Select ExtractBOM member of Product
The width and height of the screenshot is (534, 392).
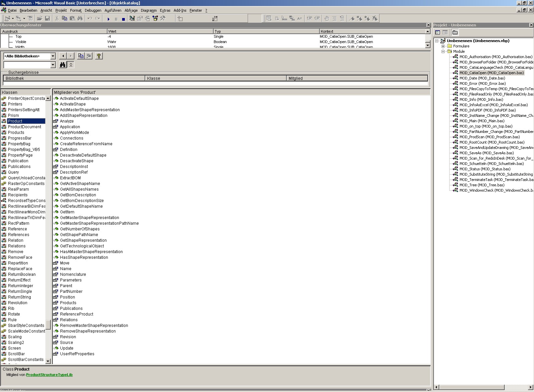click(70, 178)
